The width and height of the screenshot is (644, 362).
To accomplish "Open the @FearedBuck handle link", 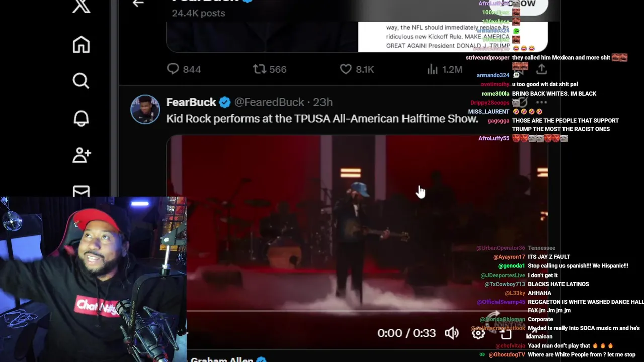I will tap(269, 102).
